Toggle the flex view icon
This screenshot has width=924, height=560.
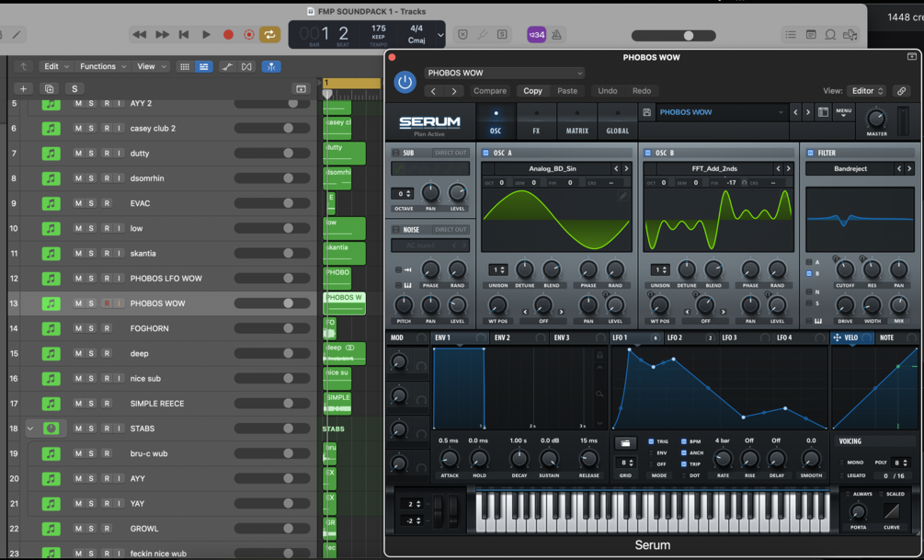[x=247, y=66]
